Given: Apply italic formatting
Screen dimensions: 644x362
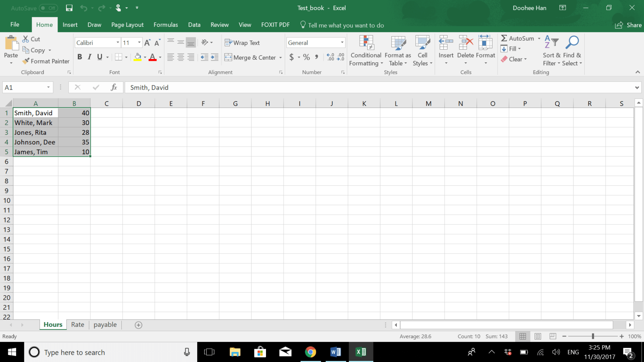Looking at the screenshot, I should pos(89,57).
